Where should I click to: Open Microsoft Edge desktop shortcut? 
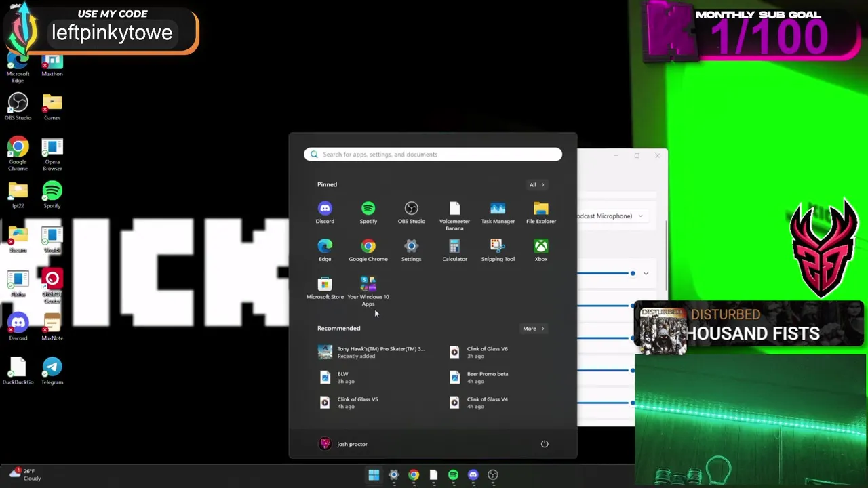pyautogui.click(x=18, y=68)
